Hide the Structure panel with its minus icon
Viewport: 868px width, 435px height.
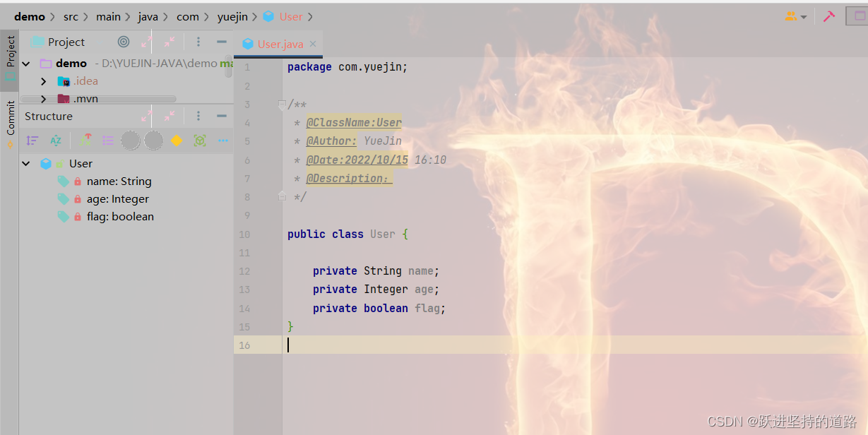click(x=222, y=116)
